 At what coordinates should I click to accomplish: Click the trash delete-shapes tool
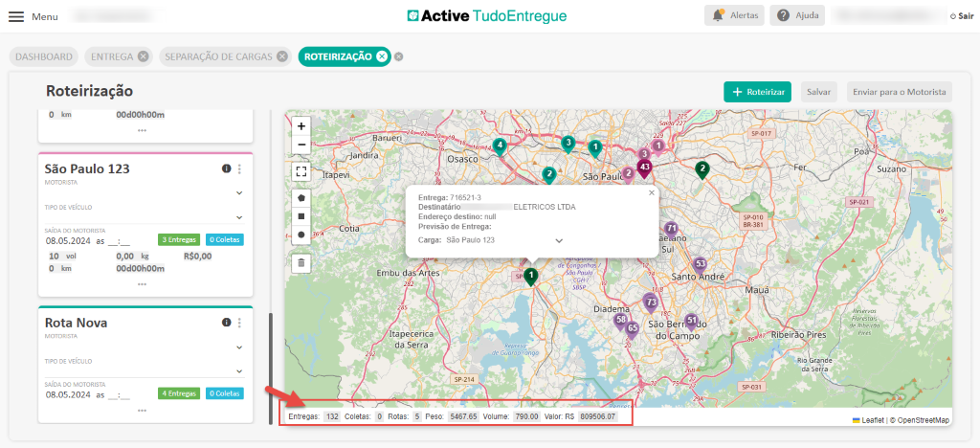(x=301, y=262)
